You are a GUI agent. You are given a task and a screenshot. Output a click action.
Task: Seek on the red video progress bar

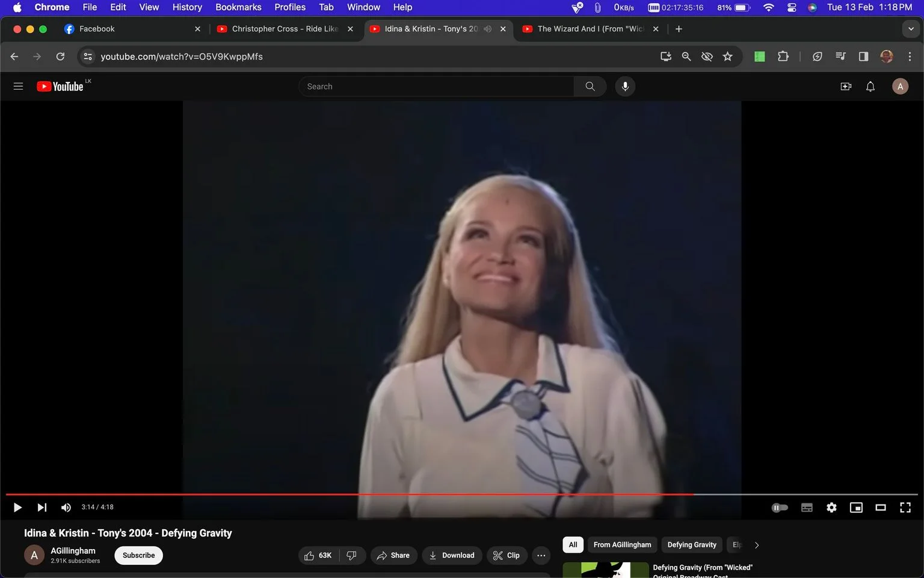coord(461,494)
